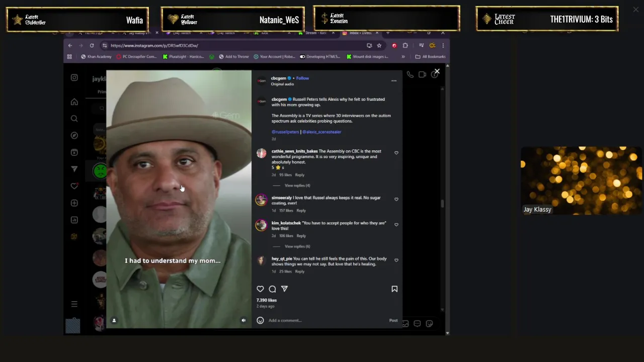Screen dimensions: 644x362
Task: Click the browser Back arrow
Action: pos(70,45)
